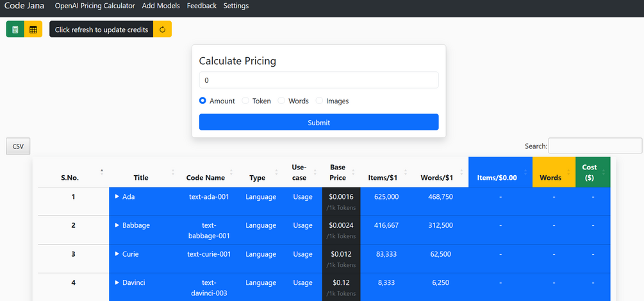
Task: Sort table by S.No. column arrows
Action: tap(102, 172)
